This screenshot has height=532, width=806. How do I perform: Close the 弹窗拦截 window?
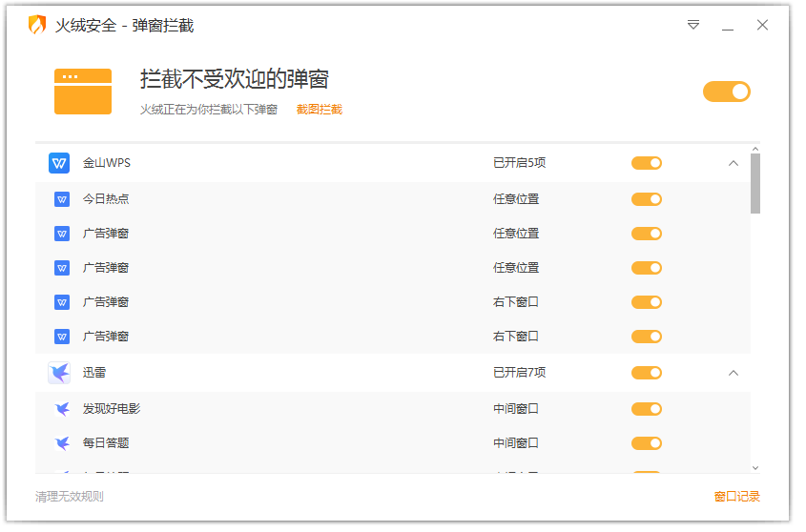pyautogui.click(x=763, y=25)
